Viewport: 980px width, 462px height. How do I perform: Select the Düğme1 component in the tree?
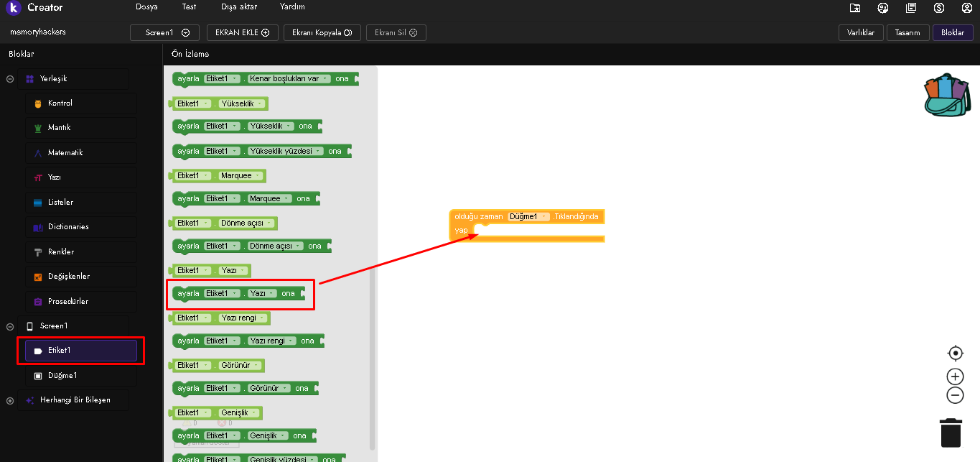coord(80,376)
